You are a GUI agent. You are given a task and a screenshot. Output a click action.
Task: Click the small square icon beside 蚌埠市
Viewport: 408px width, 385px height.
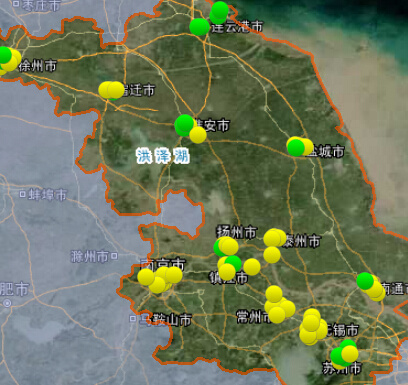23,194
